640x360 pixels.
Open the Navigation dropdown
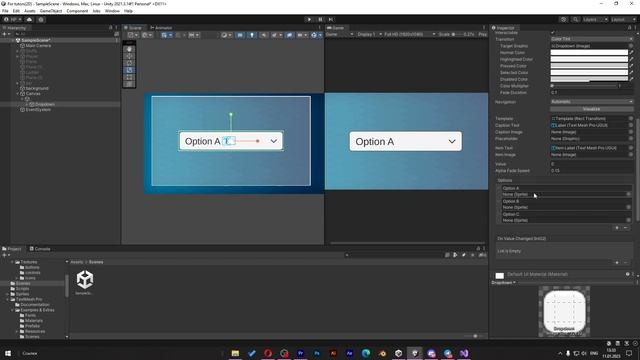click(591, 102)
